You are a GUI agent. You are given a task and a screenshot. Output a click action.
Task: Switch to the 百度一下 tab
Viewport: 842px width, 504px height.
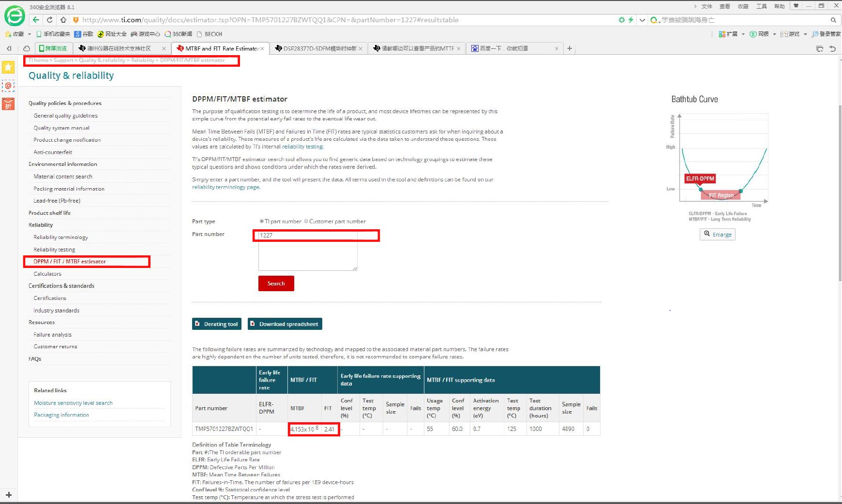514,48
